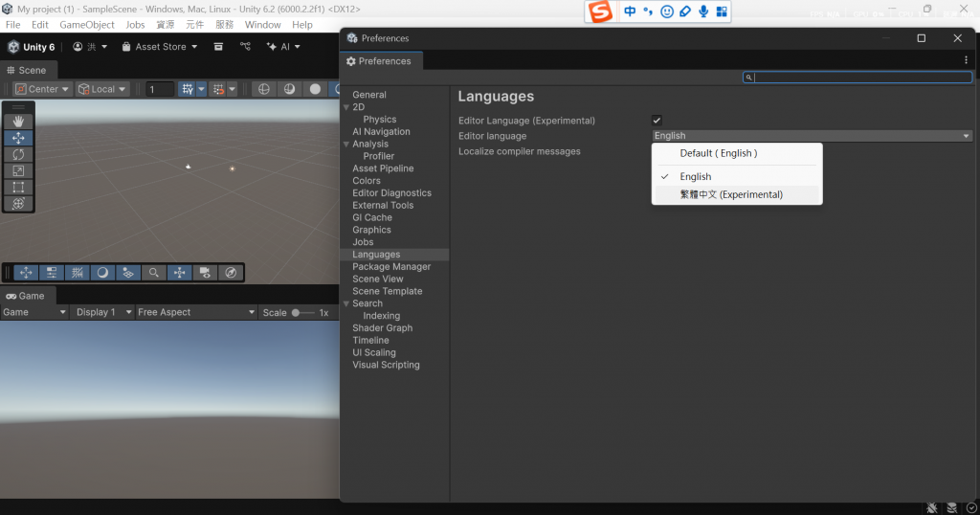Open Unity Package archive icon in toolbar
Screen dimensions: 980x515
tap(218, 46)
